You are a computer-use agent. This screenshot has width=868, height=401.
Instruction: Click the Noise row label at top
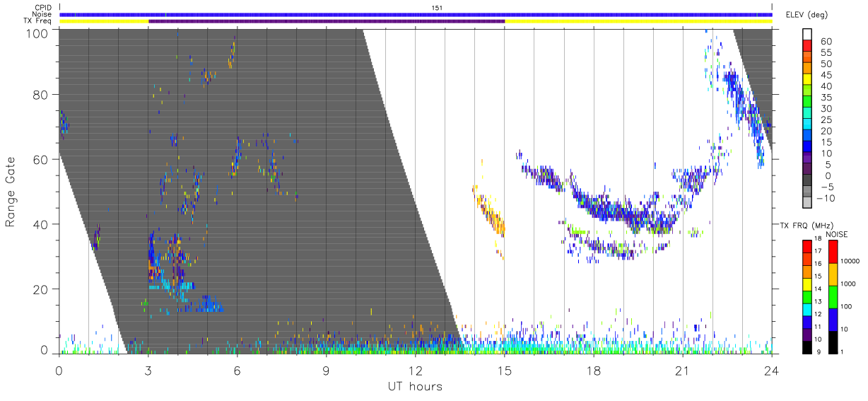coord(43,14)
